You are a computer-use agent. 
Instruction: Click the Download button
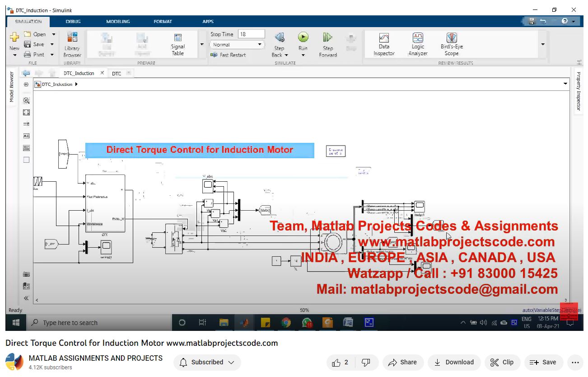coord(454,362)
